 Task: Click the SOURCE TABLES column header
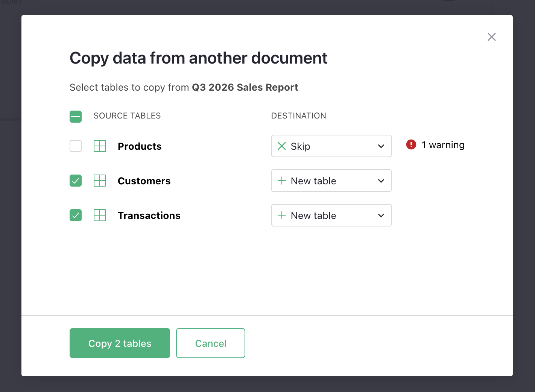pyautogui.click(x=127, y=116)
